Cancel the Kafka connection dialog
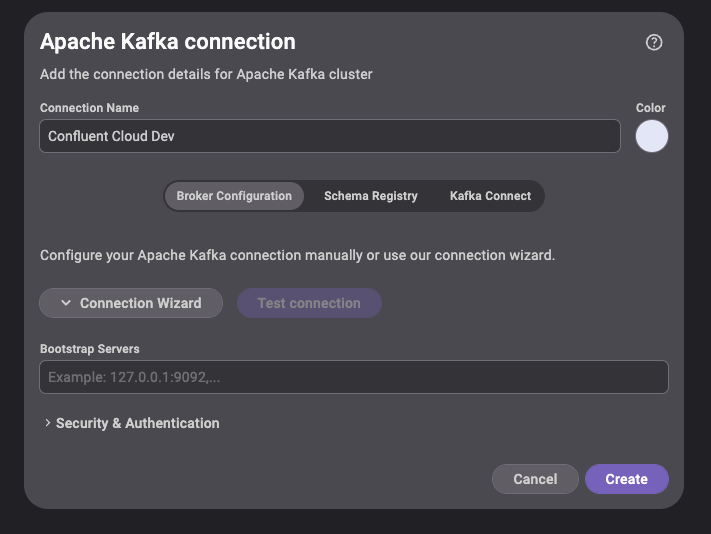Image resolution: width=711 pixels, height=534 pixels. (x=535, y=479)
